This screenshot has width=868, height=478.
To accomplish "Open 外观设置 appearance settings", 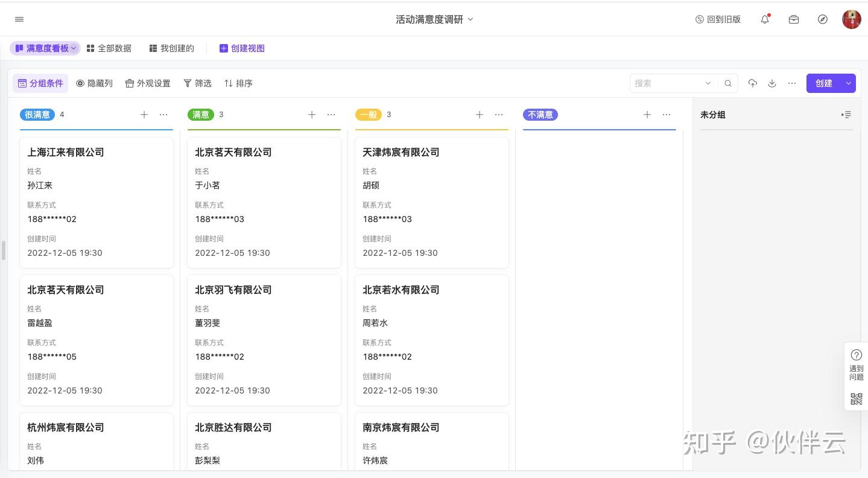I will point(148,83).
